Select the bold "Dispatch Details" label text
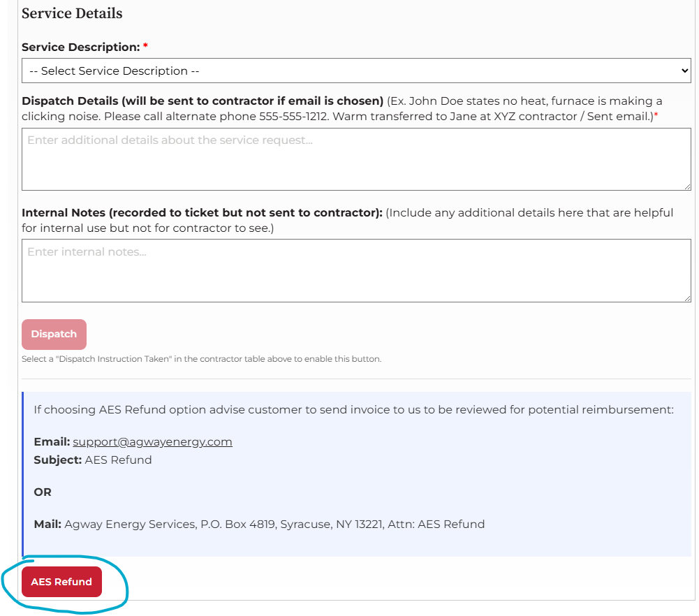 (x=203, y=101)
